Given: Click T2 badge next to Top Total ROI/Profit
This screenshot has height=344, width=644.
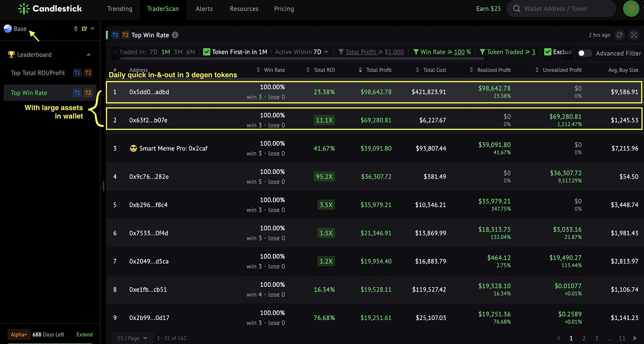Looking at the screenshot, I should [x=88, y=73].
